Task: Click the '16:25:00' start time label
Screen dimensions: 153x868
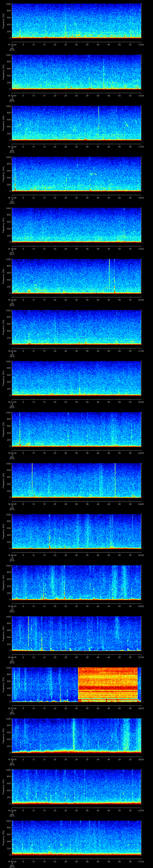Action: (x=12, y=606)
